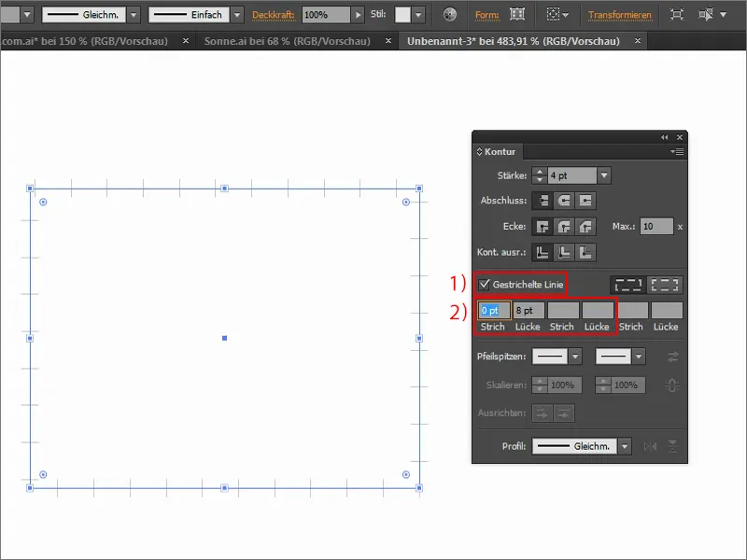Image resolution: width=747 pixels, height=560 pixels.
Task: Click the second Ausrichten arrow alignment icon
Action: click(x=564, y=413)
